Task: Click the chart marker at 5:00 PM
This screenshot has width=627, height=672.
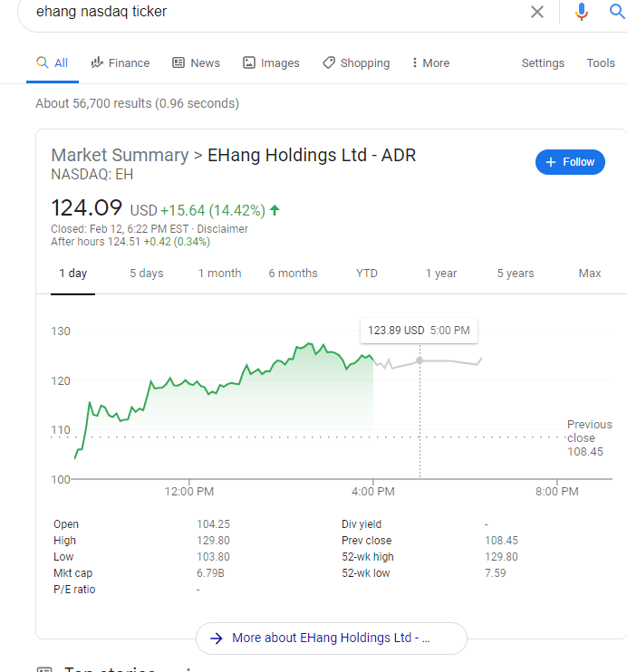Action: (420, 360)
